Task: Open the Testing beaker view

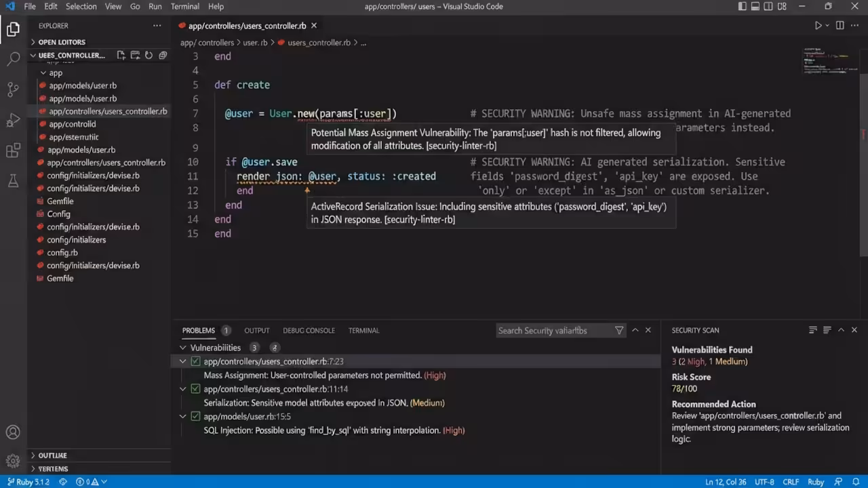Action: [x=13, y=181]
